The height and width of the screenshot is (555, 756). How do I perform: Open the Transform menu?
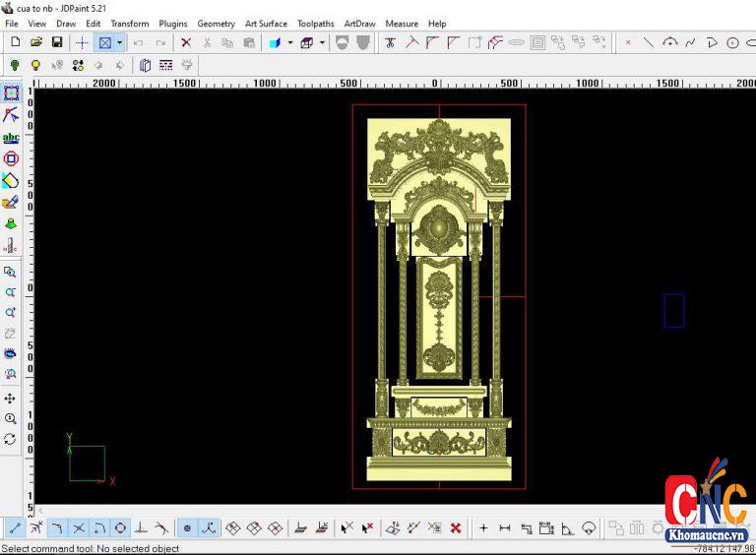point(130,24)
